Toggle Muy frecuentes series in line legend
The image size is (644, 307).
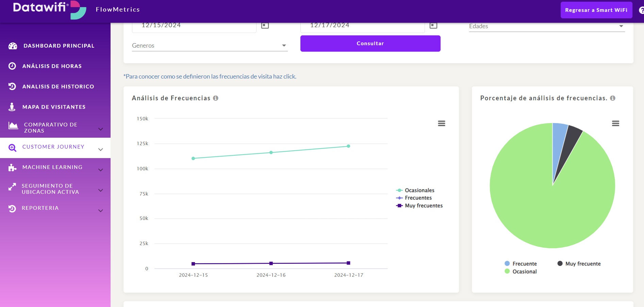423,206
